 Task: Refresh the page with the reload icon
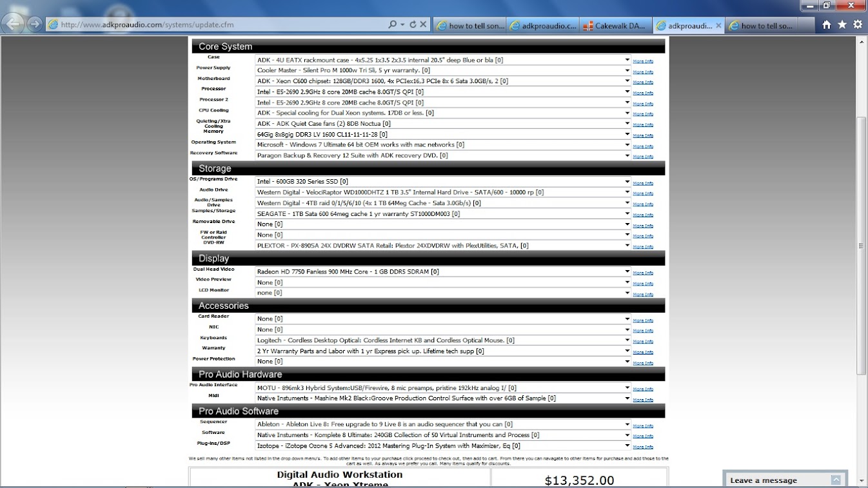[x=413, y=24]
